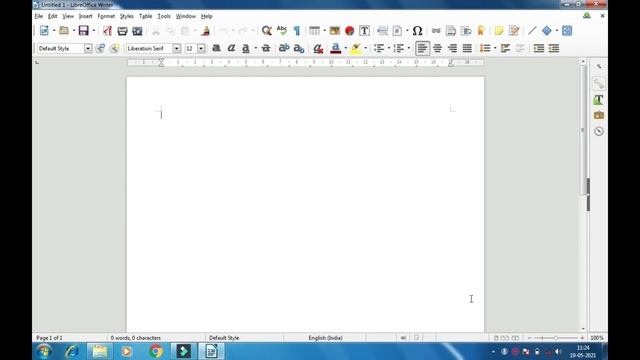Clear direct formatting
Image resolution: width=640 pixels, height=360 pixels.
tap(318, 48)
